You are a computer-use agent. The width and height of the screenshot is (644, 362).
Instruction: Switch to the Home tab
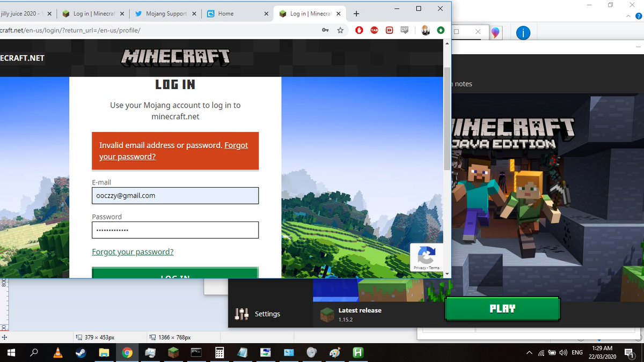[x=237, y=14]
